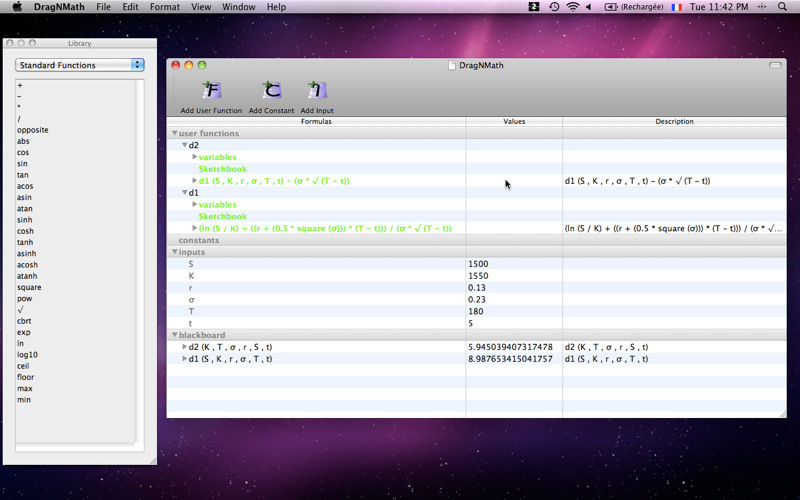Image resolution: width=800 pixels, height=500 pixels.
Task: Open the DragNMath application menu
Action: (59, 7)
